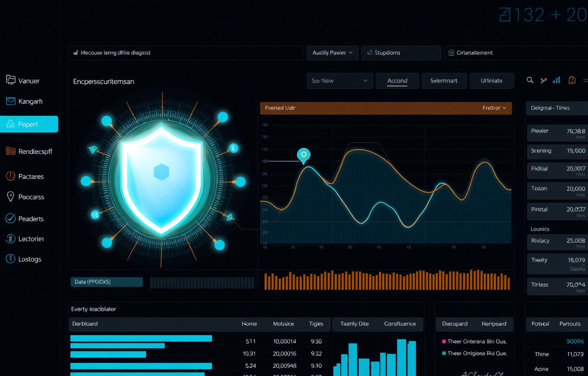Click the Deligreal - Tiines panel header
588x376 pixels.
coord(557,108)
